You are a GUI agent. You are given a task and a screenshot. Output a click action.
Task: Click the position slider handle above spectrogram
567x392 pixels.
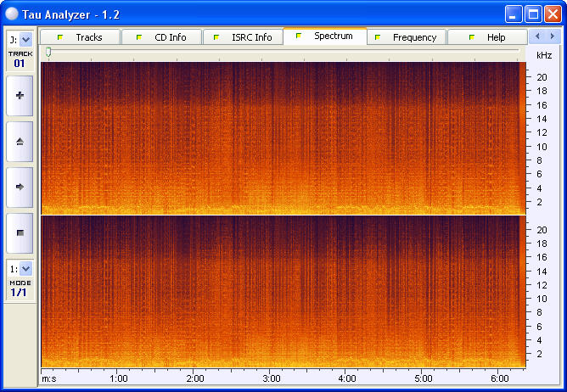pyautogui.click(x=48, y=52)
